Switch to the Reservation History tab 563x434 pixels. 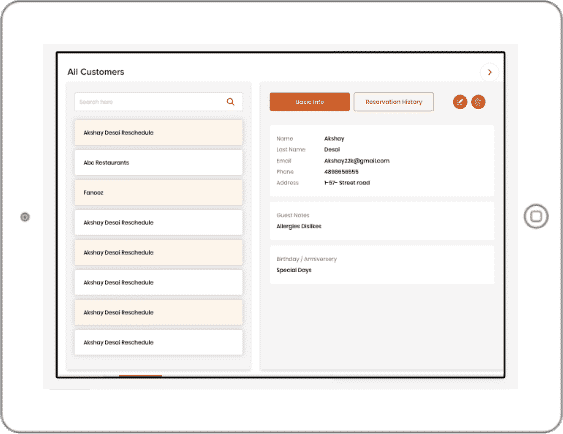(x=394, y=102)
